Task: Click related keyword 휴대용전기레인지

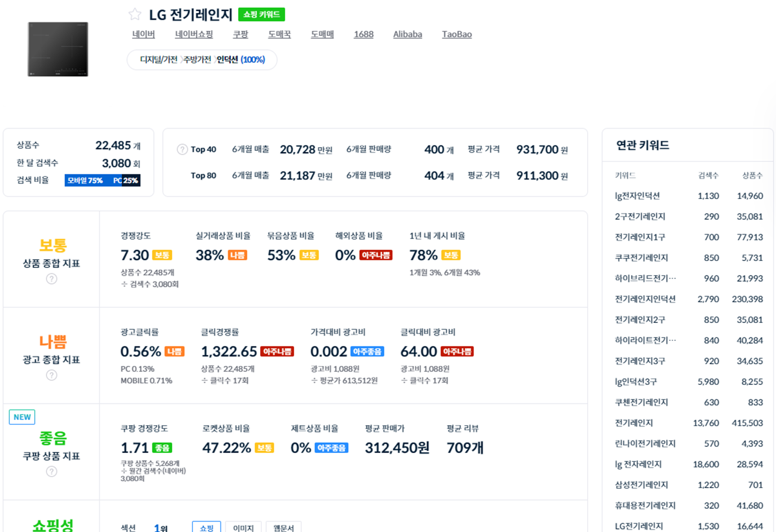Action: [x=645, y=506]
